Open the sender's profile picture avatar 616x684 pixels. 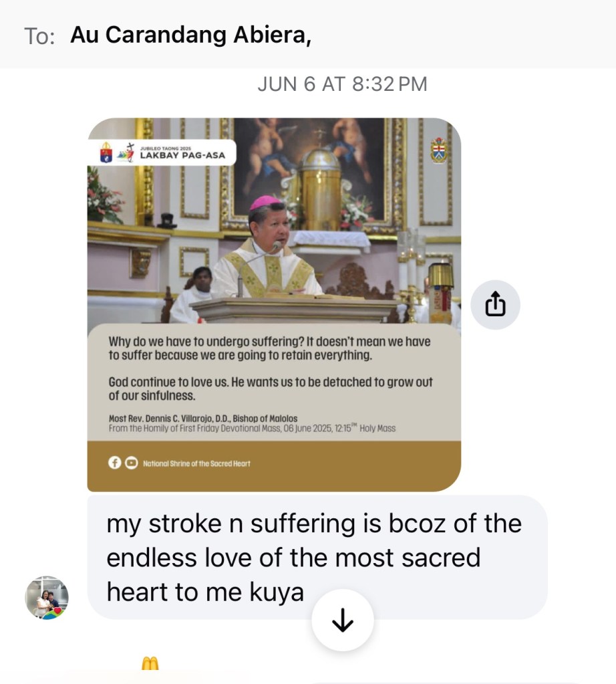click(x=47, y=598)
